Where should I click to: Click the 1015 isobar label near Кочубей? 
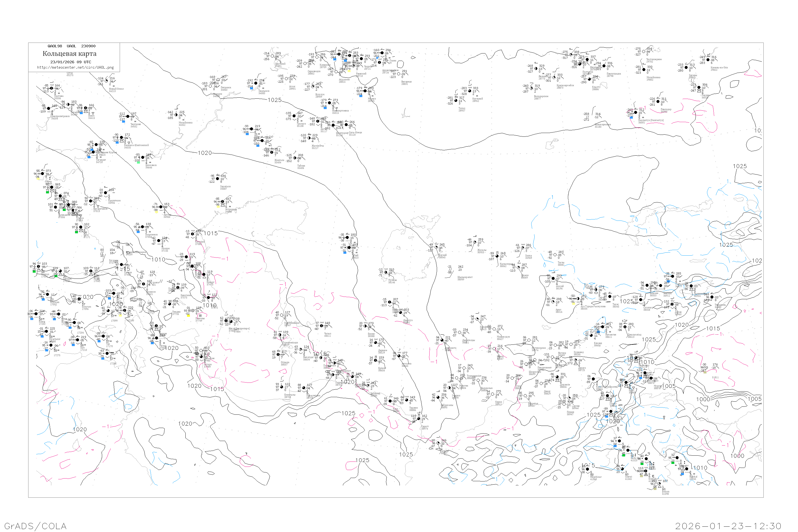210,234
